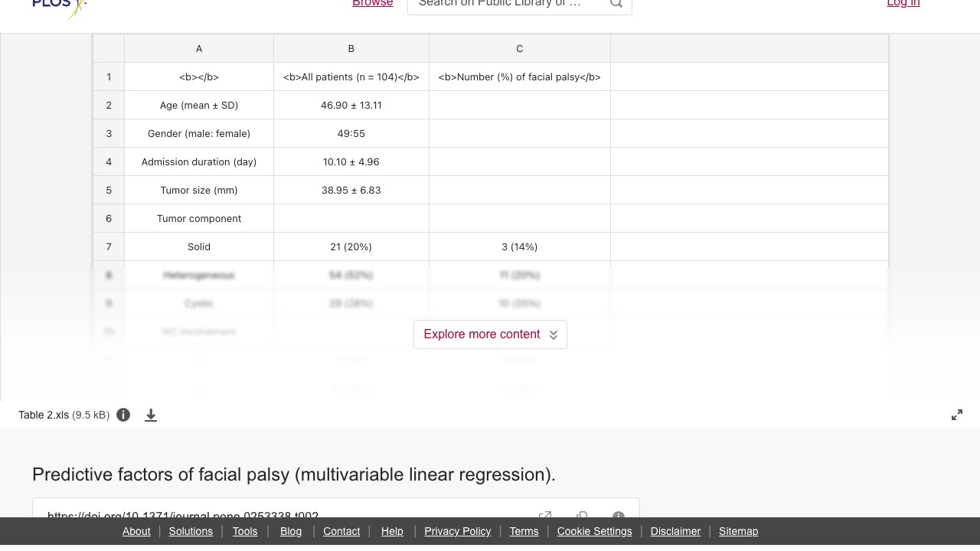Click the '21 (20%)' cell

[x=351, y=246]
